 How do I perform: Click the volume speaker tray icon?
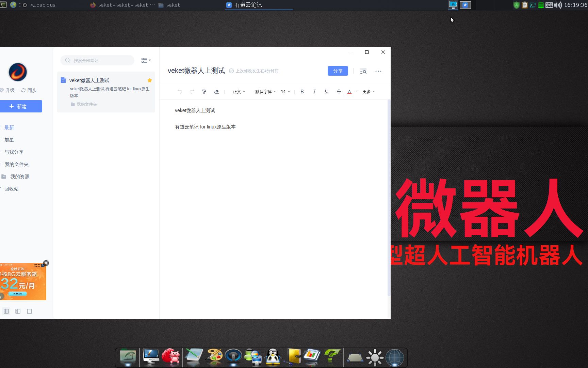pos(558,5)
